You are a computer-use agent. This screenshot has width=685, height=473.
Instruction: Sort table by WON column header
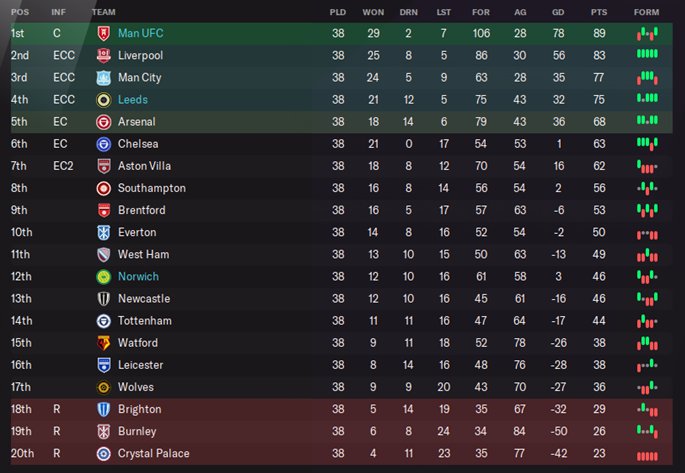(x=373, y=12)
